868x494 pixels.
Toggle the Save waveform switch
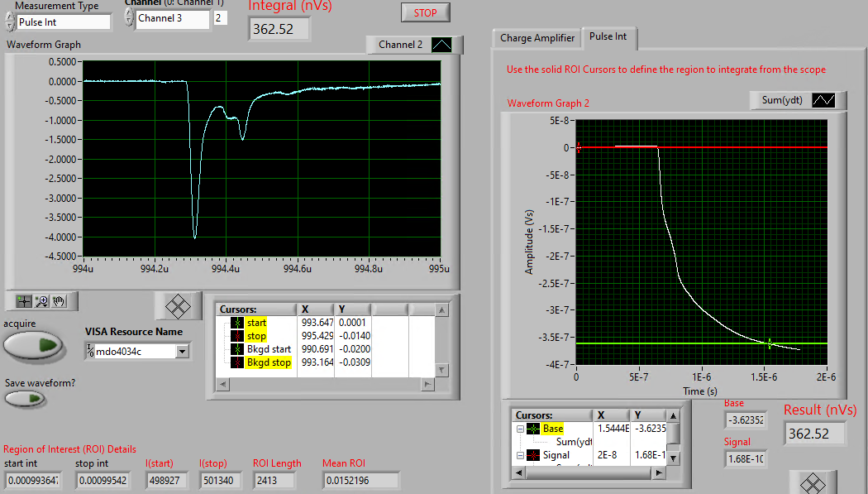tap(25, 399)
